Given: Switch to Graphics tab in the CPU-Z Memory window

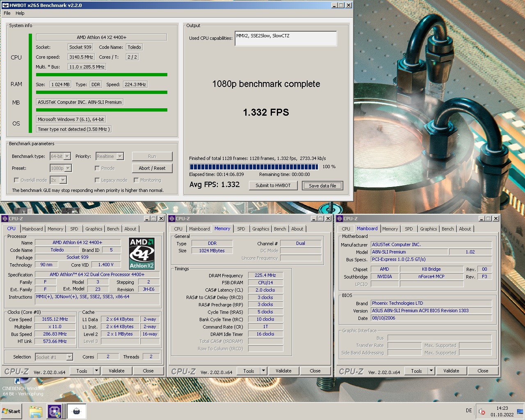Looking at the screenshot, I should (x=261, y=229).
